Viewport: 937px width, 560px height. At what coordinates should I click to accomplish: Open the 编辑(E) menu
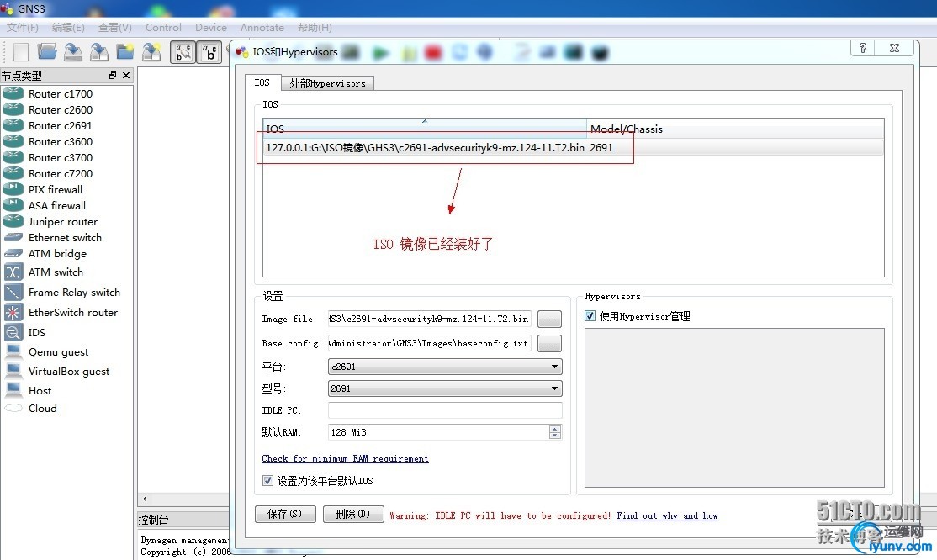coord(68,28)
